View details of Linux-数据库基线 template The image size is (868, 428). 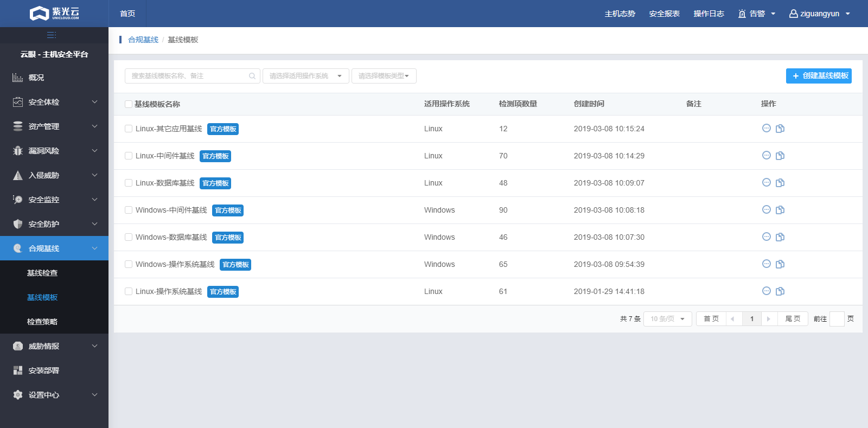point(767,182)
